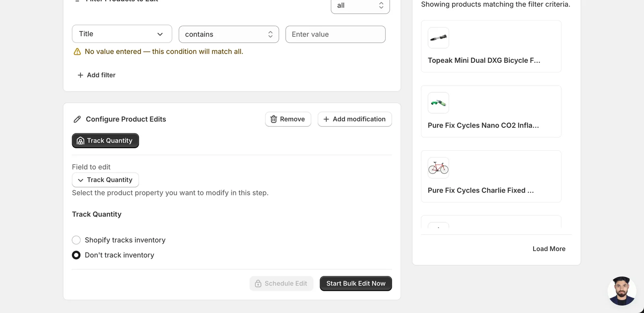
Task: Select Shopify tracks inventory radio button
Action: coord(76,240)
